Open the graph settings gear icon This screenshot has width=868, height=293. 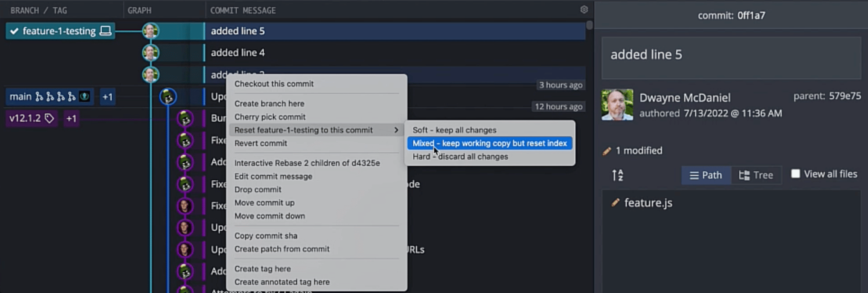(x=584, y=9)
